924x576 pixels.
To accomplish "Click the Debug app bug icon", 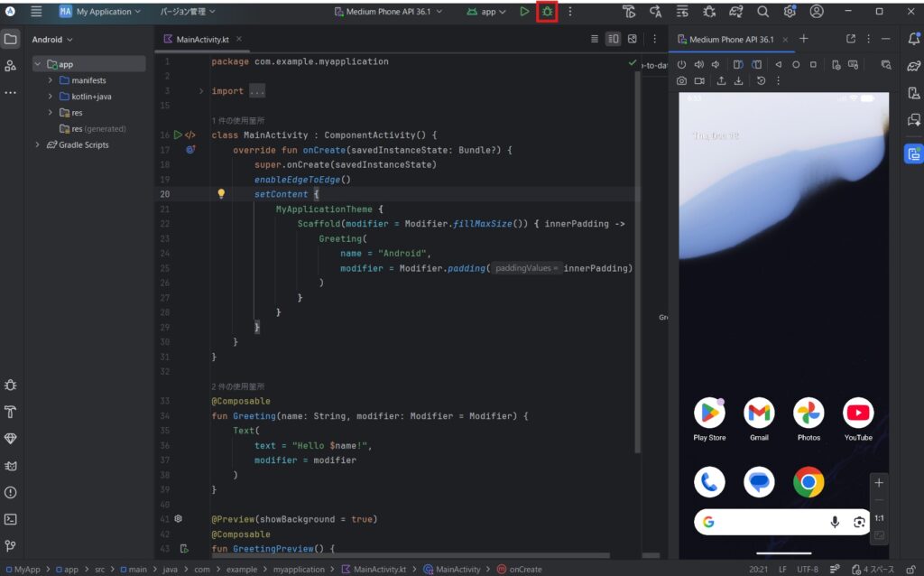I will pyautogui.click(x=547, y=12).
